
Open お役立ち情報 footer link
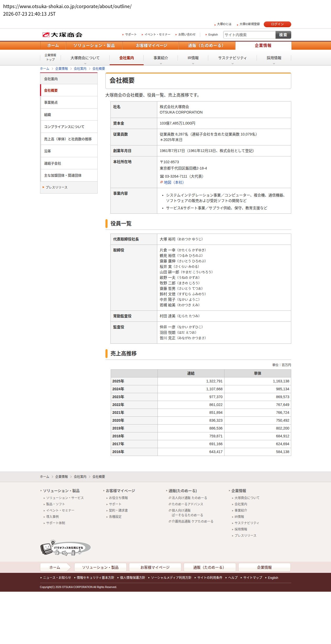point(118,498)
